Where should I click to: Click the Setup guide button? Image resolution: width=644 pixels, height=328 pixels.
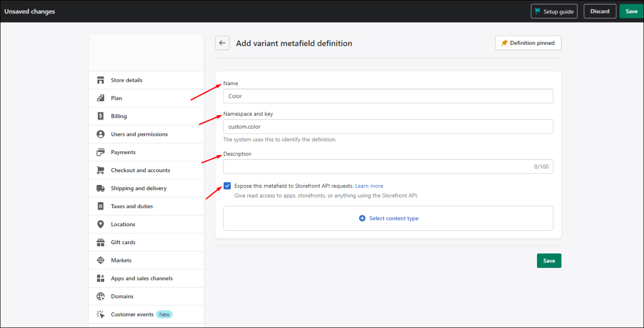(x=554, y=11)
